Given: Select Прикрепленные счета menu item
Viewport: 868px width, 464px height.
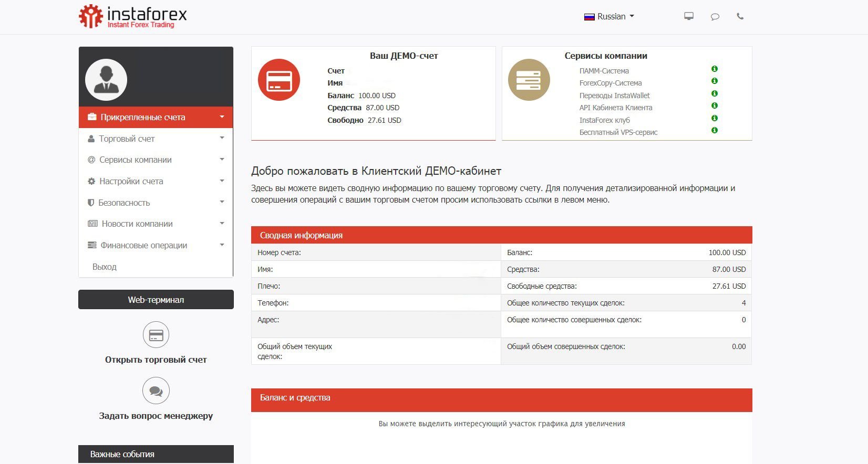Looking at the screenshot, I should point(156,117).
